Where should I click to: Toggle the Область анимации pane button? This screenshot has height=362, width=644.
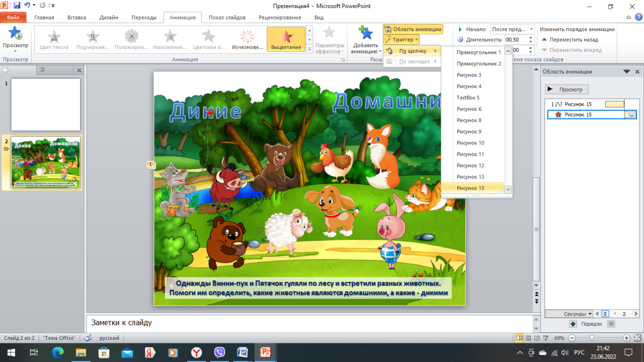point(413,29)
